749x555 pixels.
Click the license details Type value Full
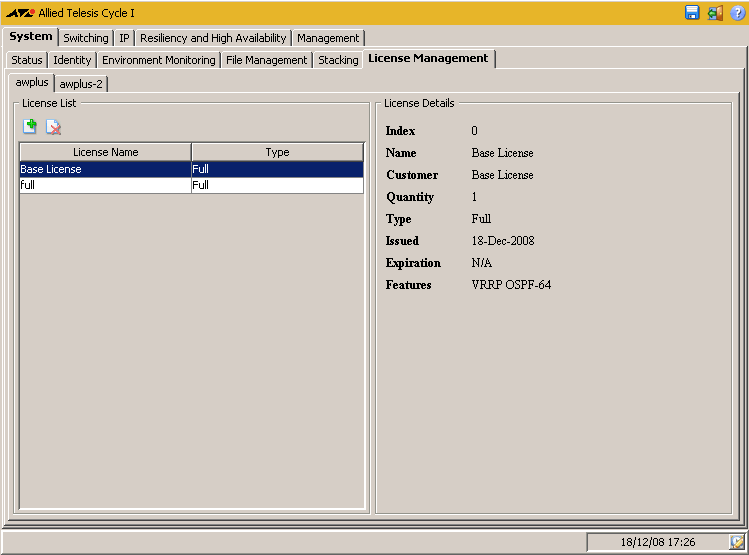tap(481, 219)
